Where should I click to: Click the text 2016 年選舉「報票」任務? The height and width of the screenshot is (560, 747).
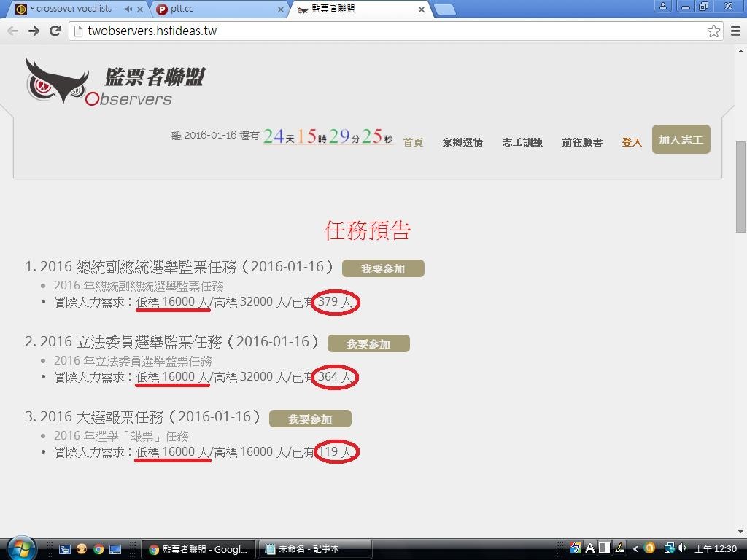[122, 436]
